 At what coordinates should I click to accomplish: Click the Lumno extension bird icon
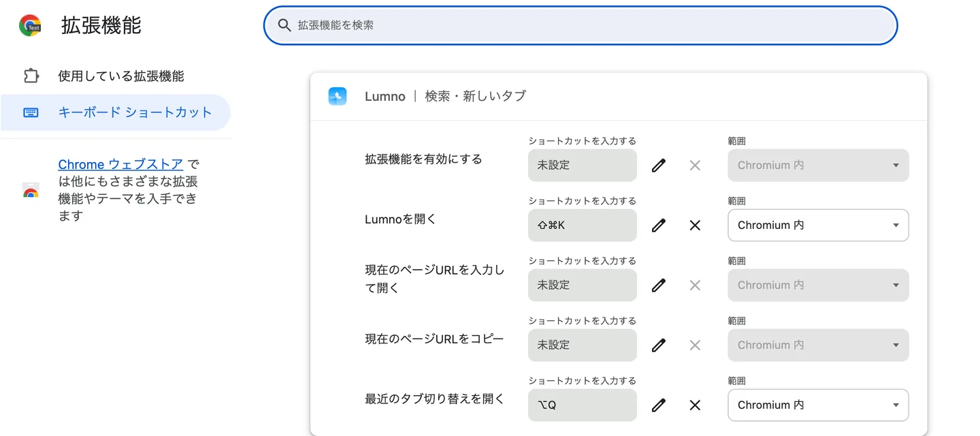pyautogui.click(x=338, y=96)
